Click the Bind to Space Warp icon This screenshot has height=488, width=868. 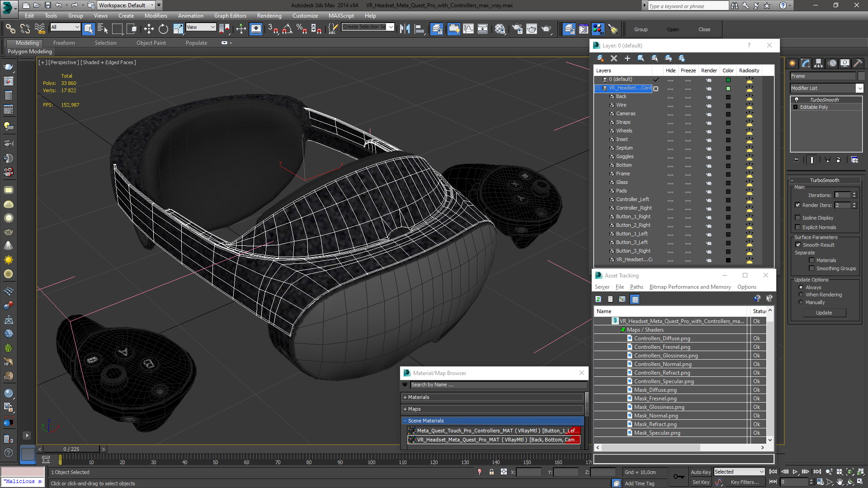pos(40,29)
